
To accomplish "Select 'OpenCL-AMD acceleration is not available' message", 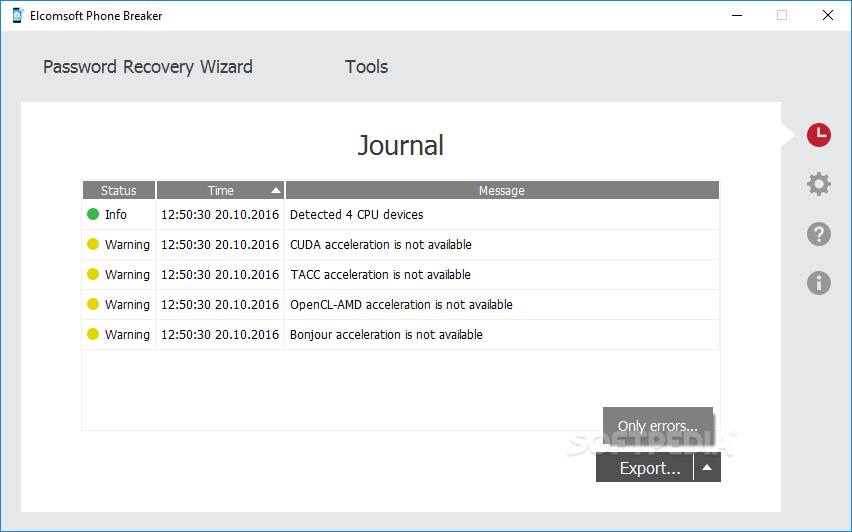I will coord(401,304).
